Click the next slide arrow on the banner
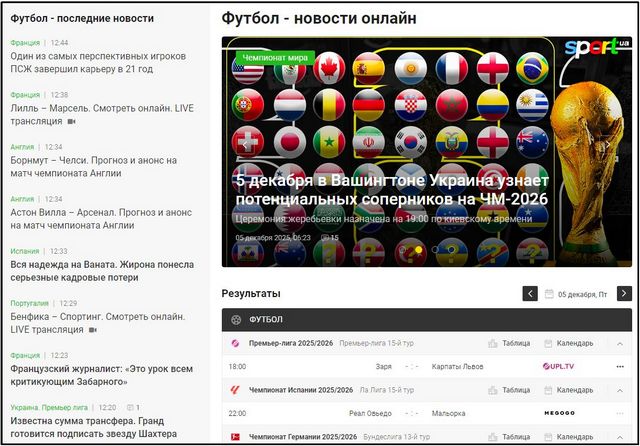This screenshot has width=640, height=446. click(x=608, y=145)
